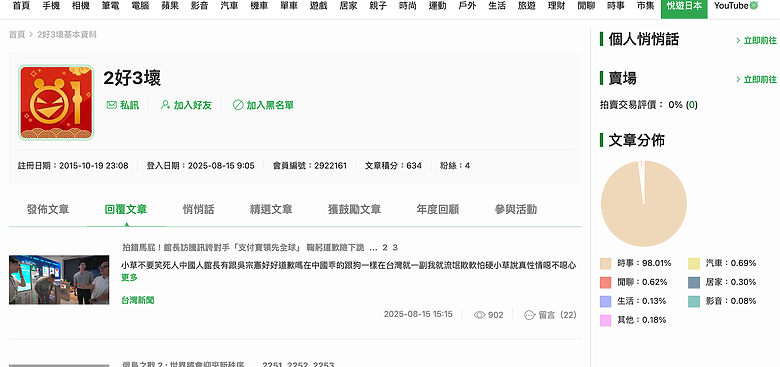Image resolution: width=780 pixels, height=367 pixels.
Task: Open the 拍錯馬屁 article title
Action: (243, 248)
